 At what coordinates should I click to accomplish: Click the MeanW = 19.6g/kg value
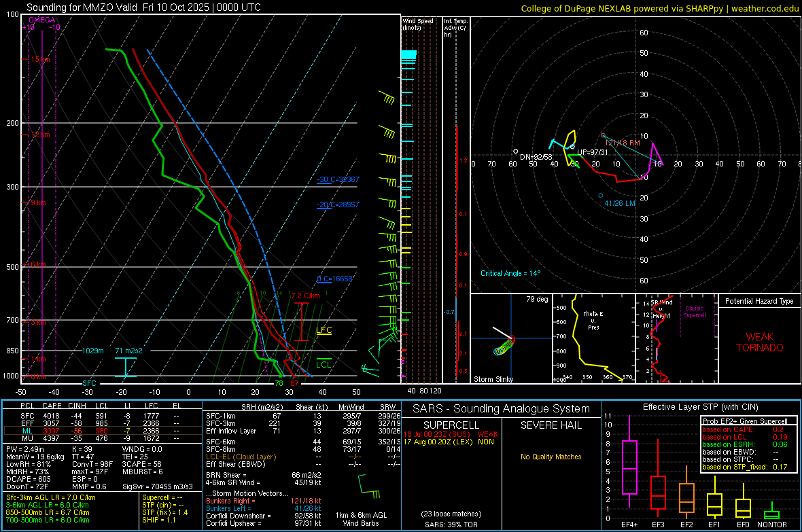(x=35, y=457)
